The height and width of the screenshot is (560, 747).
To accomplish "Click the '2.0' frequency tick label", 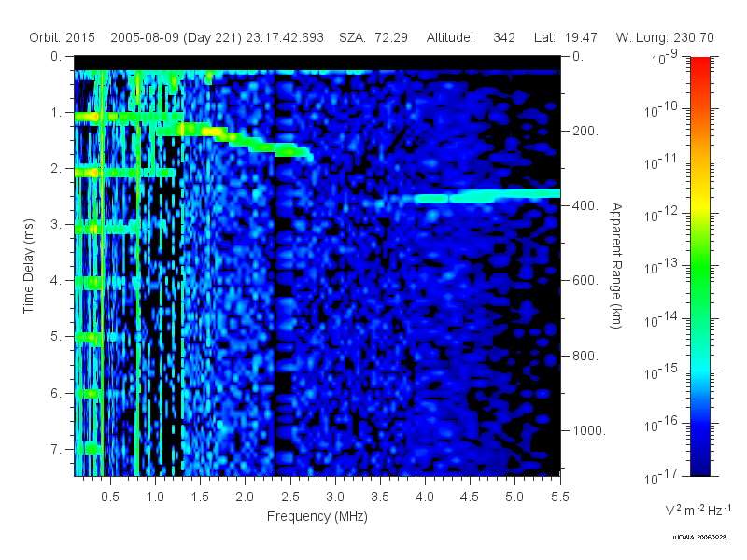I will click(x=245, y=497).
